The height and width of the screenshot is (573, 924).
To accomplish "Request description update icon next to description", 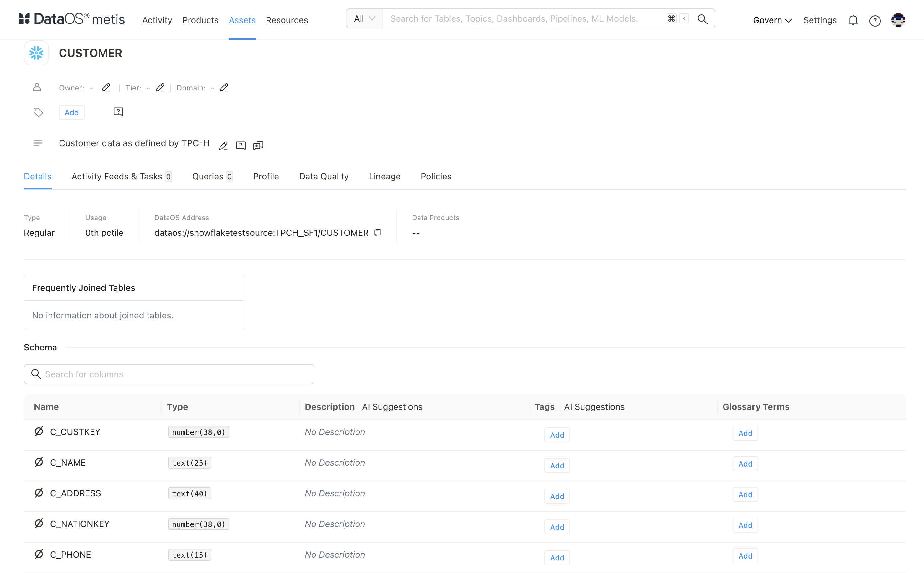I will [x=241, y=146].
